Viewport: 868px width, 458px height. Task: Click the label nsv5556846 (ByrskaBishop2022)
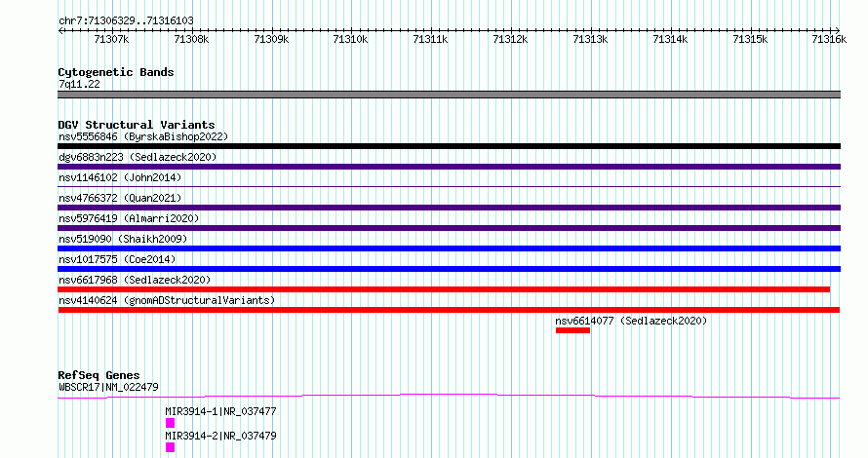tap(143, 136)
